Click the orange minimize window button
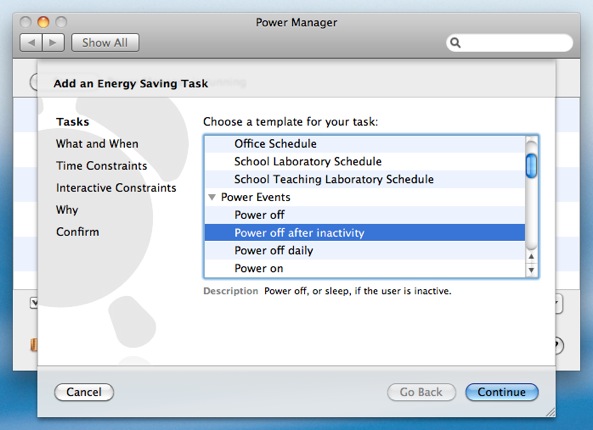This screenshot has width=593, height=430. (x=43, y=22)
